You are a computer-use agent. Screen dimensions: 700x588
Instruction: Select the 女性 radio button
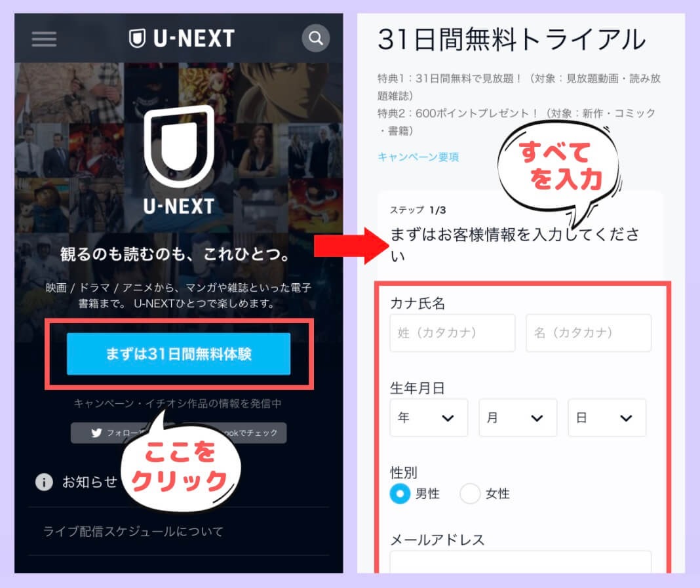coord(470,494)
